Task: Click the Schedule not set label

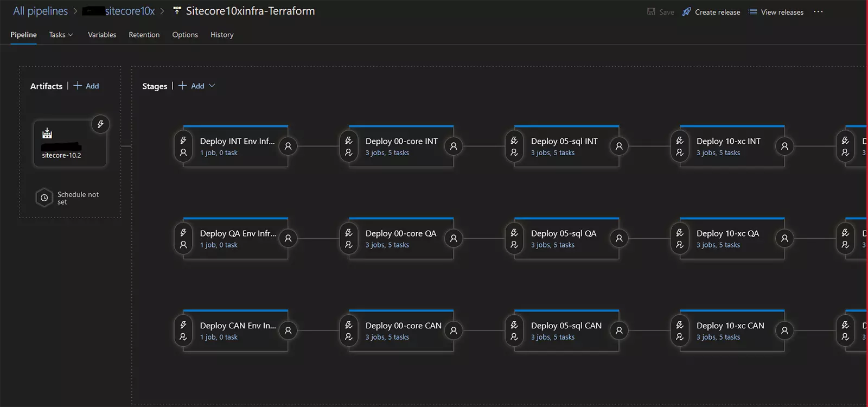Action: tap(78, 198)
